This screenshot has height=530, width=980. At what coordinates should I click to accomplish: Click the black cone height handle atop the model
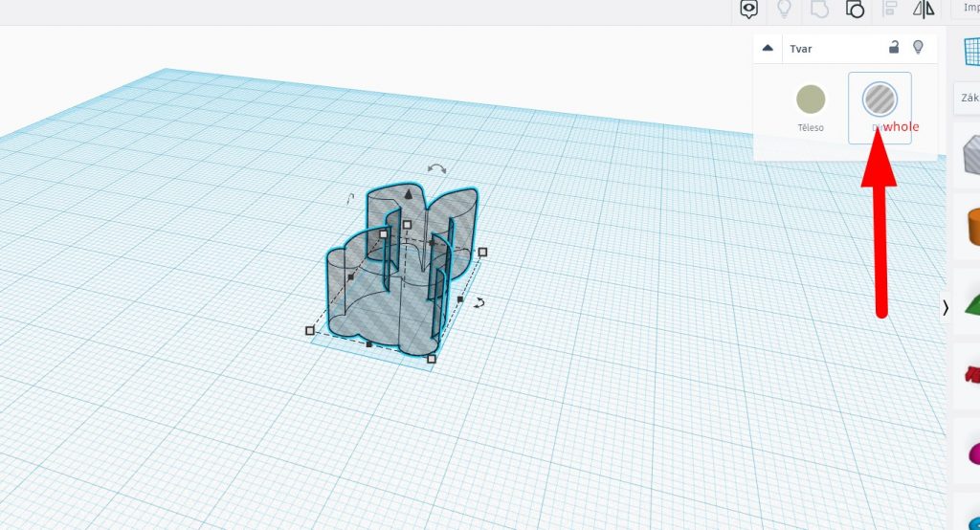click(x=409, y=193)
